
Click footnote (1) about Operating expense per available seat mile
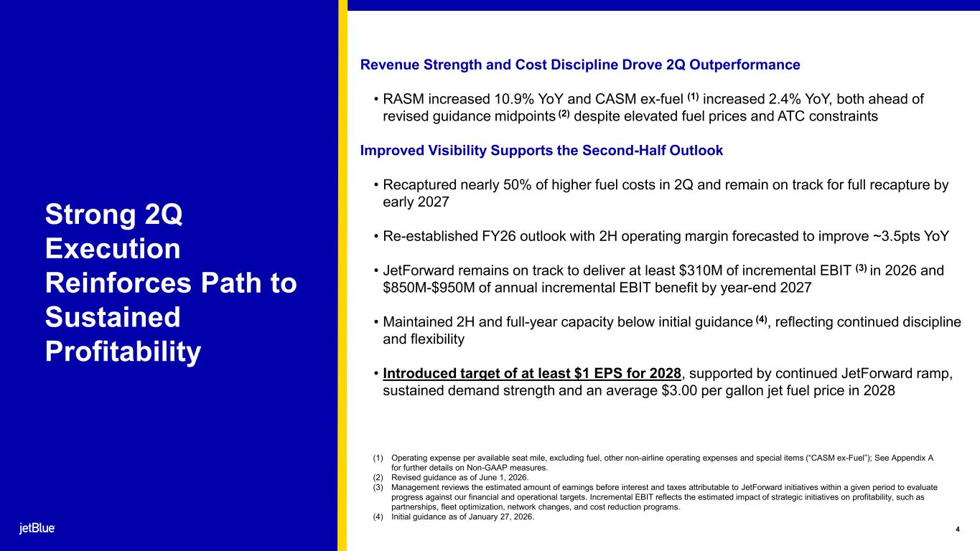pyautogui.click(x=653, y=463)
